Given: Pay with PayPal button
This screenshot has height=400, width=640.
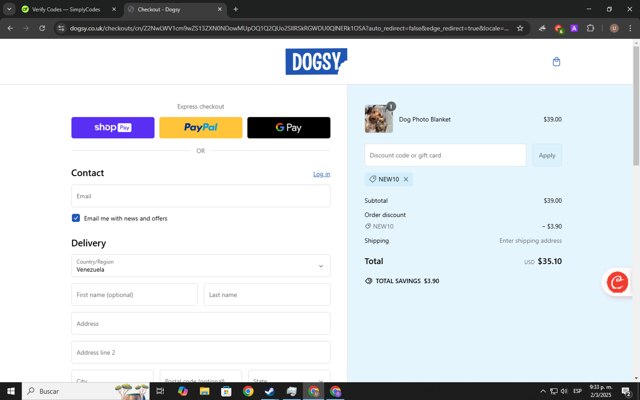Looking at the screenshot, I should click(x=200, y=127).
